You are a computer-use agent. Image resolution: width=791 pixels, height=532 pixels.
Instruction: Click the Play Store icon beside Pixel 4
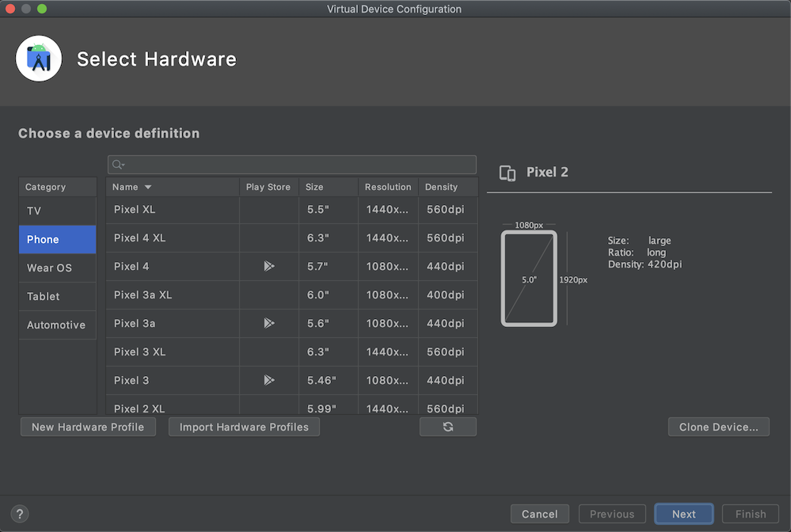268,267
